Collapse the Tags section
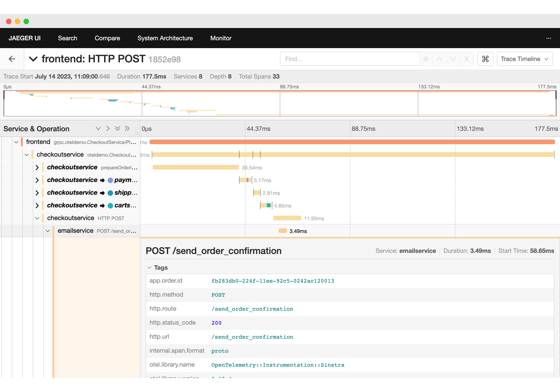 pyautogui.click(x=149, y=268)
